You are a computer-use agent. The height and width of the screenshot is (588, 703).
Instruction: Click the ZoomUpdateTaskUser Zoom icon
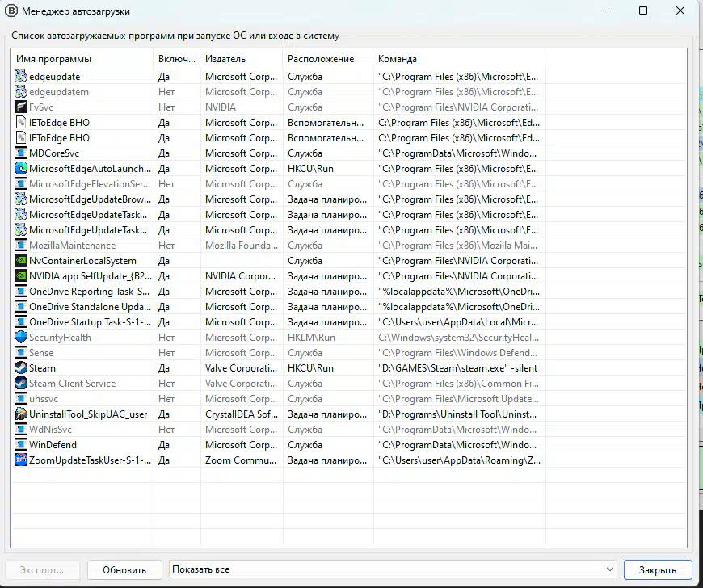pos(21,460)
